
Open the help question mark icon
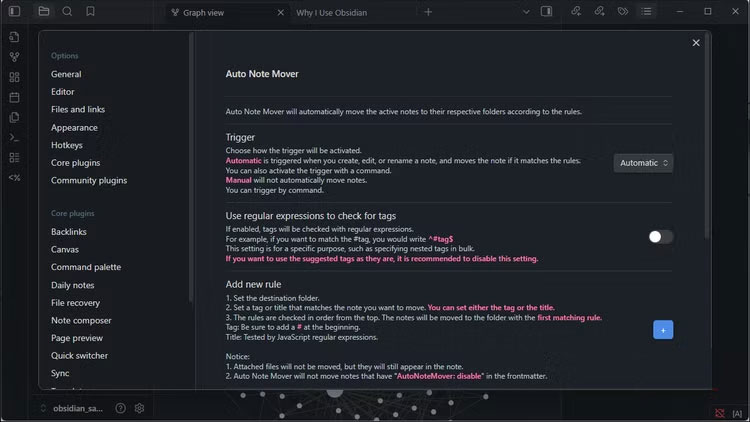click(121, 408)
